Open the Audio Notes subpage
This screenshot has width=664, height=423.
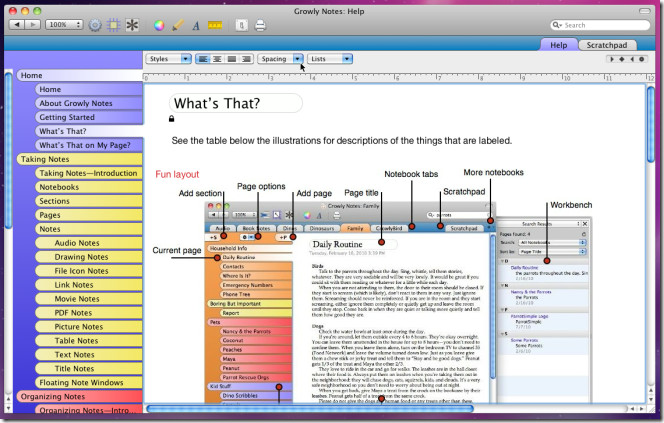click(89, 243)
